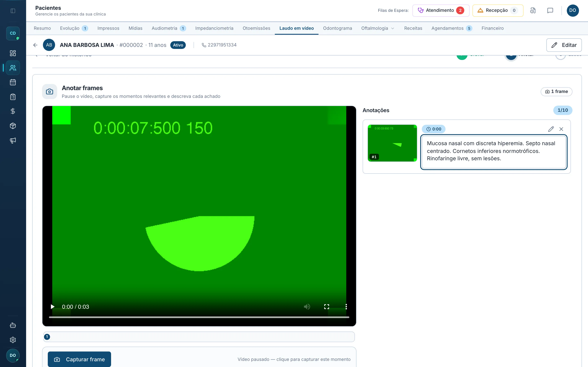
Task: Open the dashboard grid icon in sidebar
Action: point(13,53)
